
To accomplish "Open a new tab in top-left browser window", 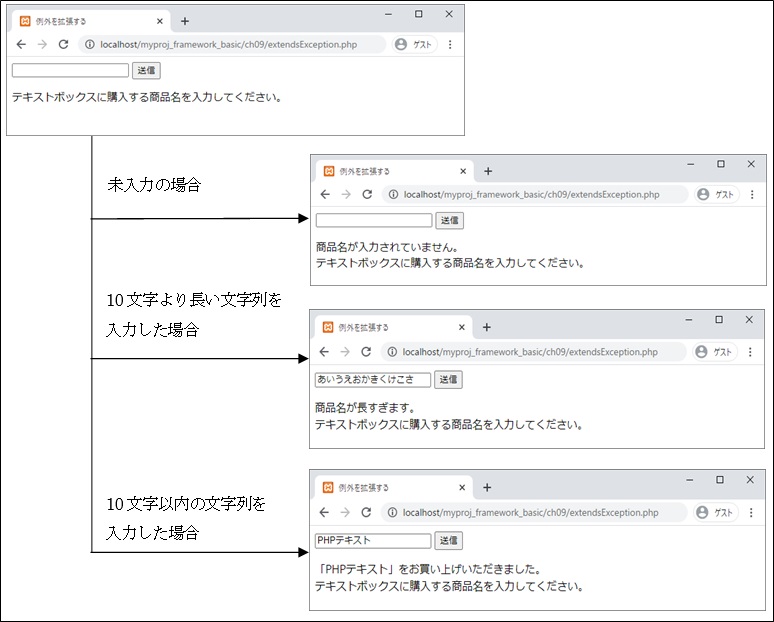I will (185, 21).
